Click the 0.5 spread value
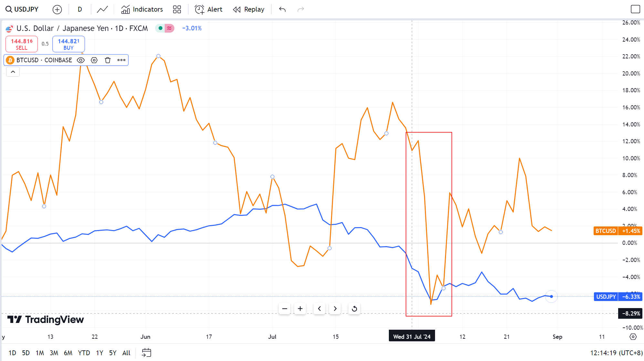The image size is (644, 361). pyautogui.click(x=45, y=44)
